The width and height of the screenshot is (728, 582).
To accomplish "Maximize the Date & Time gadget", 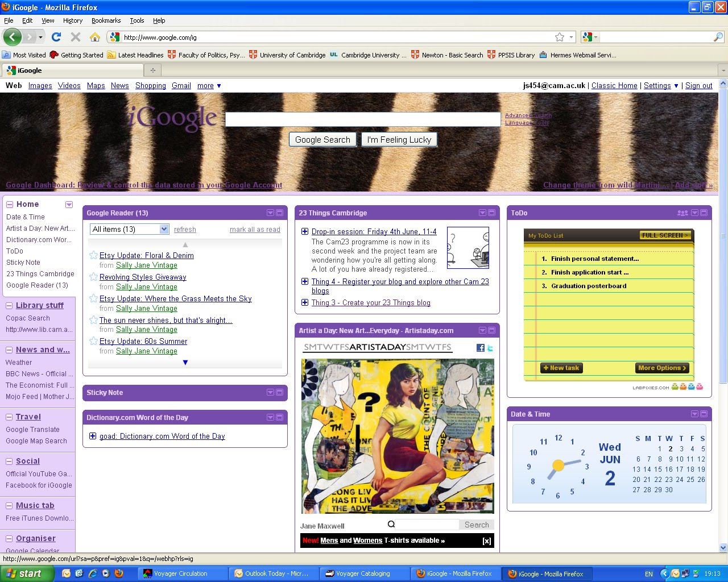I will (x=704, y=414).
